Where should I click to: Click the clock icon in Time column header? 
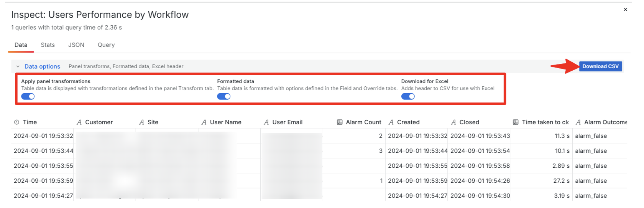[16, 122]
